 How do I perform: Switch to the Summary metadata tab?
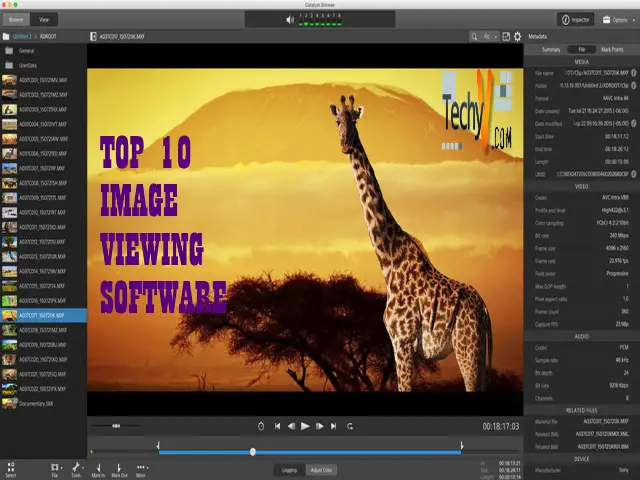coord(551,49)
